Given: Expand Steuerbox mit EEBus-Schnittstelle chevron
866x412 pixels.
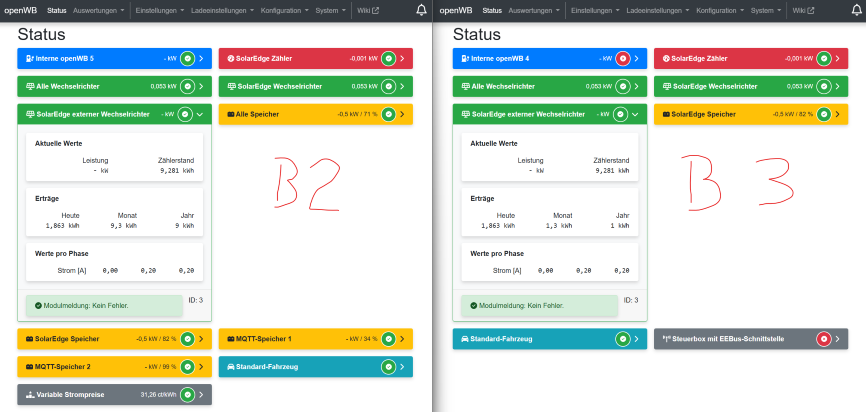Looking at the screenshot, I should (837, 339).
